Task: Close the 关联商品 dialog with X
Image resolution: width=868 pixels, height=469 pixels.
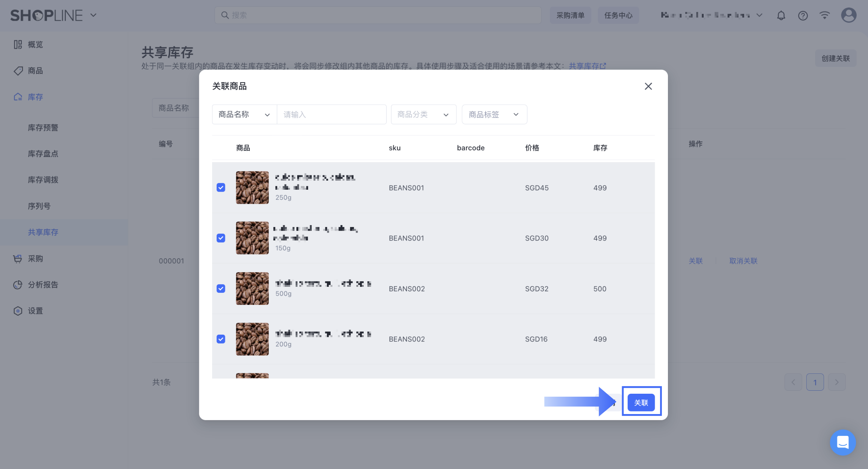Action: click(x=648, y=86)
